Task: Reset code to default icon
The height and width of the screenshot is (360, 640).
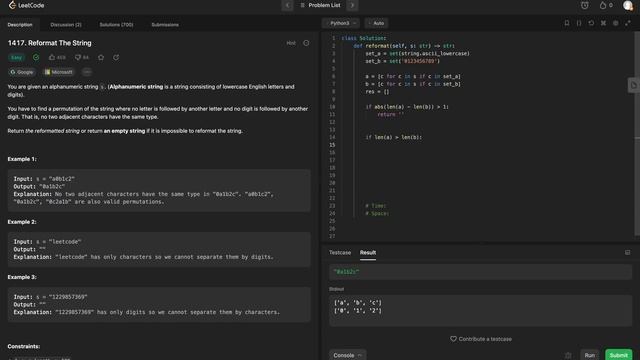Action: (x=591, y=23)
